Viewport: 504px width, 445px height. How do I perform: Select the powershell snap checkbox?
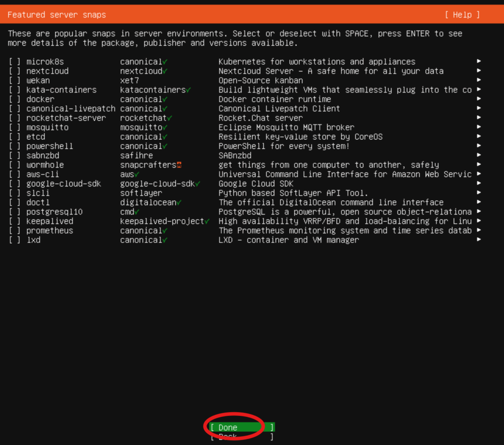coord(14,146)
